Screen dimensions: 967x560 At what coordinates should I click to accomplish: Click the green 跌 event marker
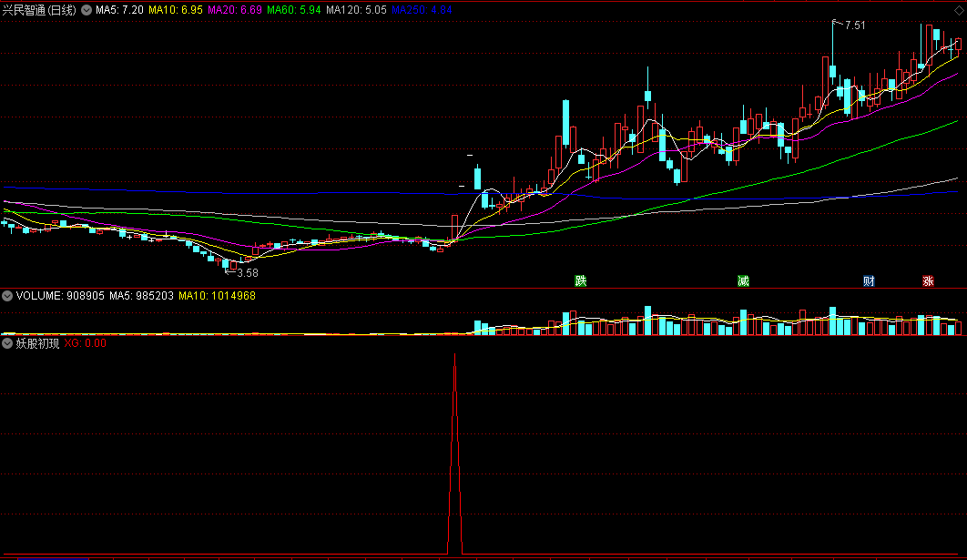[x=580, y=281]
